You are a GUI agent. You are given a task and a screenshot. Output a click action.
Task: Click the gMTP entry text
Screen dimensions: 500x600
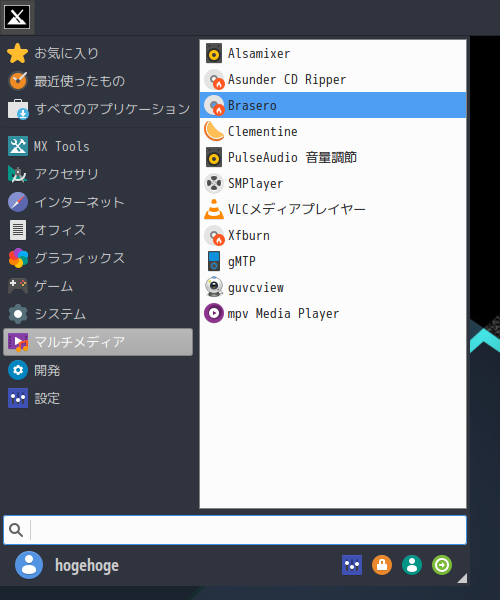click(x=242, y=261)
